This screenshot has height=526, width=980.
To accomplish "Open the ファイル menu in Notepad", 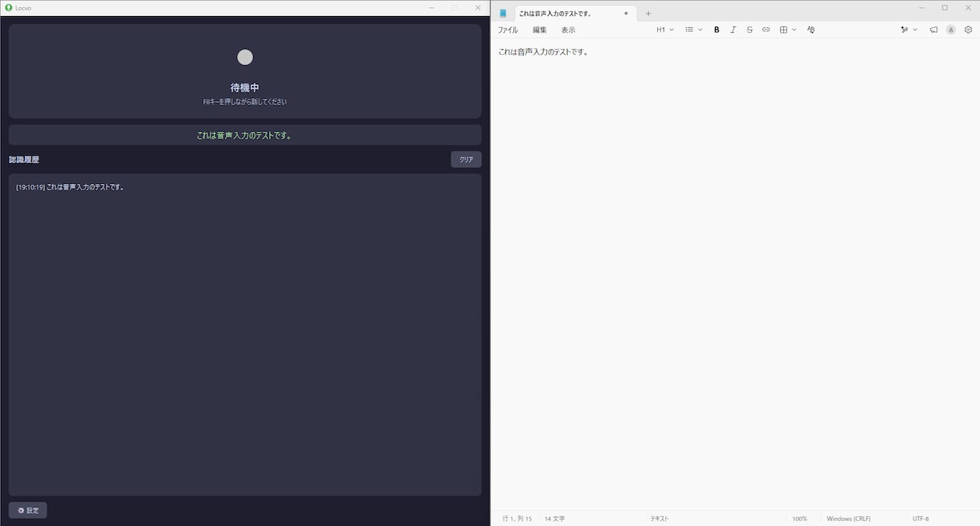I will click(x=508, y=30).
